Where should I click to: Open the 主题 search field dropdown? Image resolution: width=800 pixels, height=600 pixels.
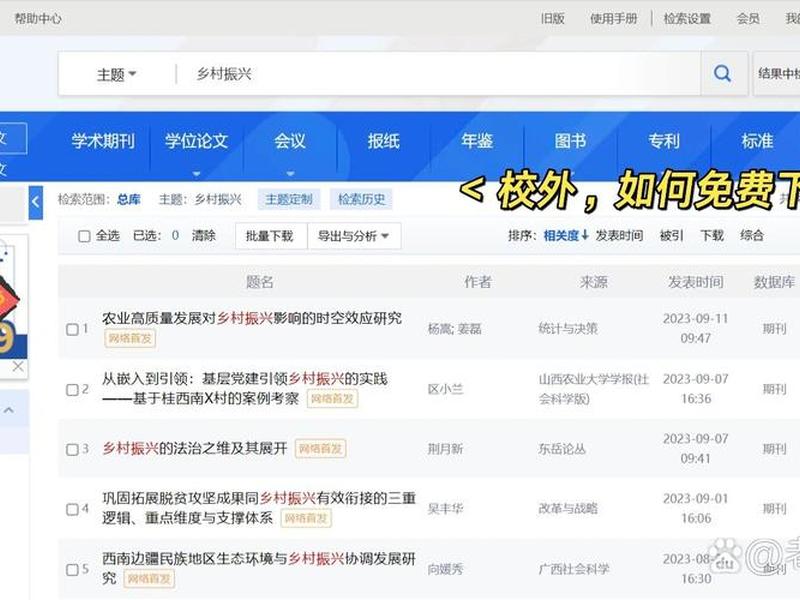(x=116, y=74)
